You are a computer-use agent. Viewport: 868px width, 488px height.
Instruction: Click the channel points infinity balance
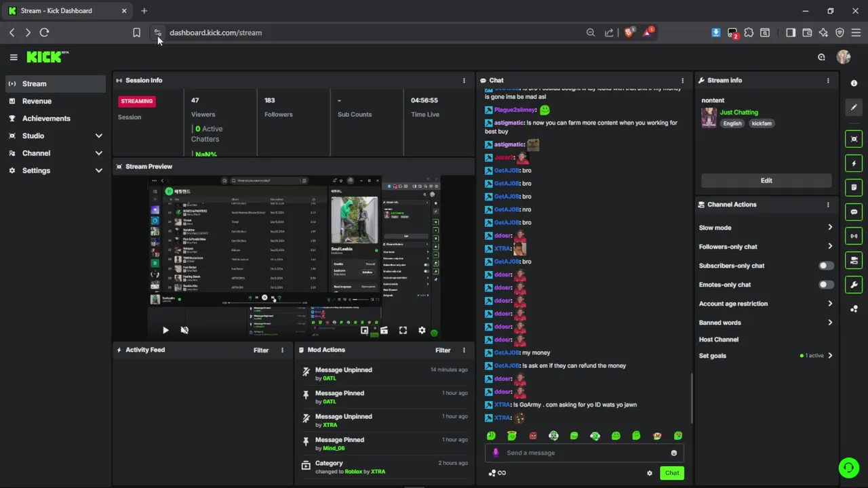(x=498, y=473)
